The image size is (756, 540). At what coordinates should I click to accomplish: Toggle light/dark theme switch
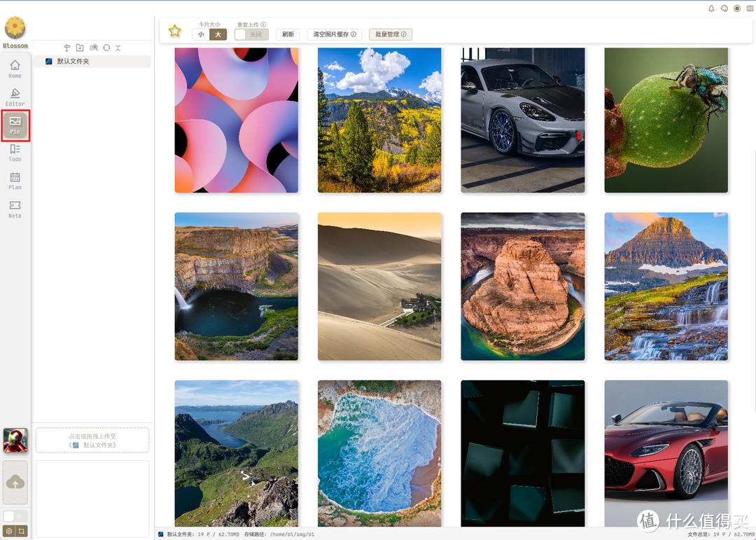click(15, 516)
